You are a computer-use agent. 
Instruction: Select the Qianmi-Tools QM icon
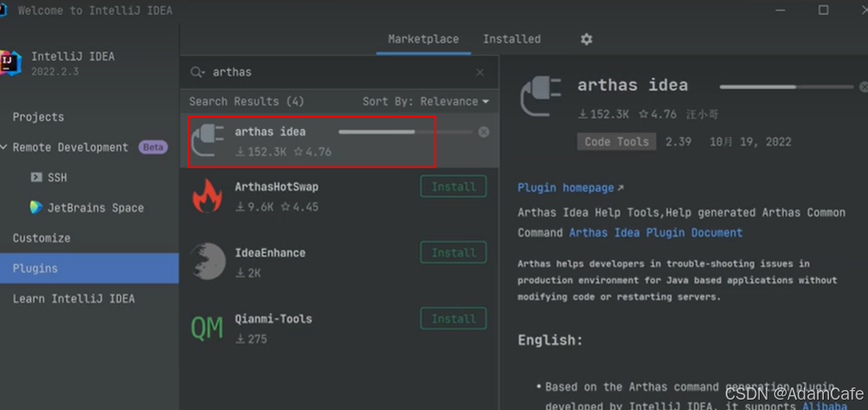[x=207, y=328]
